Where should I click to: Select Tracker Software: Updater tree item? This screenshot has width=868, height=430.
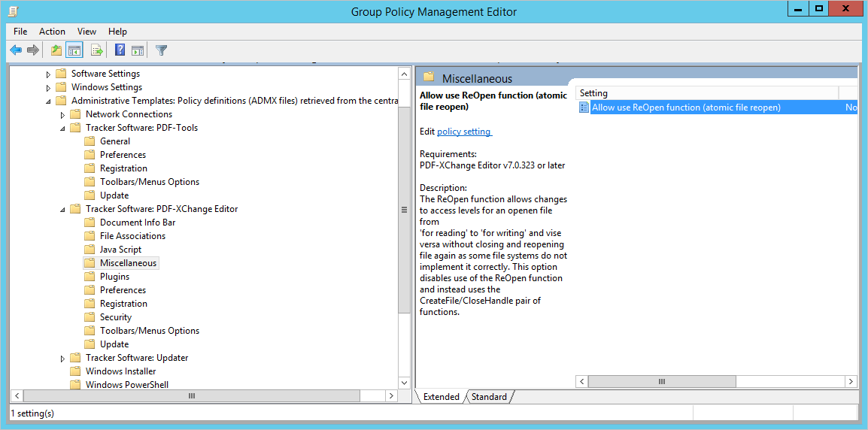click(x=137, y=358)
